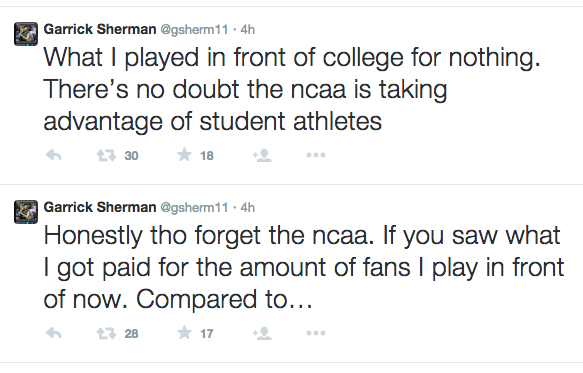The width and height of the screenshot is (583, 373).
Task: Favorite the second tweet with star icon
Action: (184, 332)
